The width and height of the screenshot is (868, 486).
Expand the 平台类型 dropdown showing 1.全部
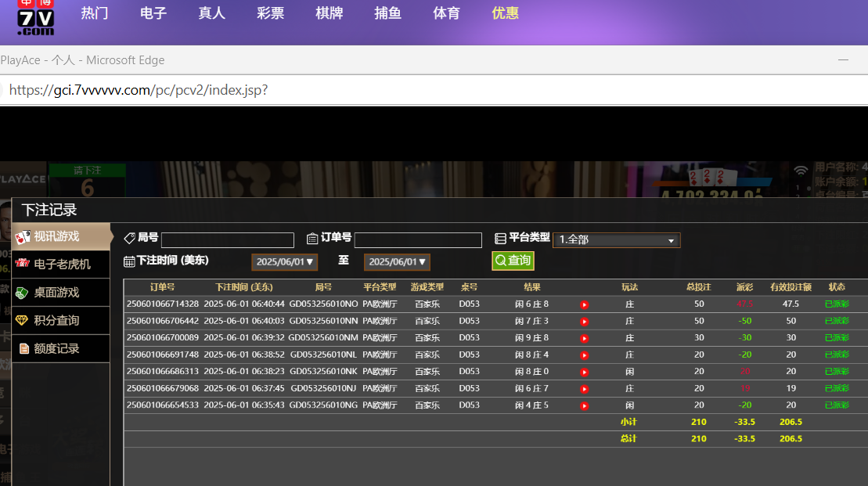[x=616, y=240]
